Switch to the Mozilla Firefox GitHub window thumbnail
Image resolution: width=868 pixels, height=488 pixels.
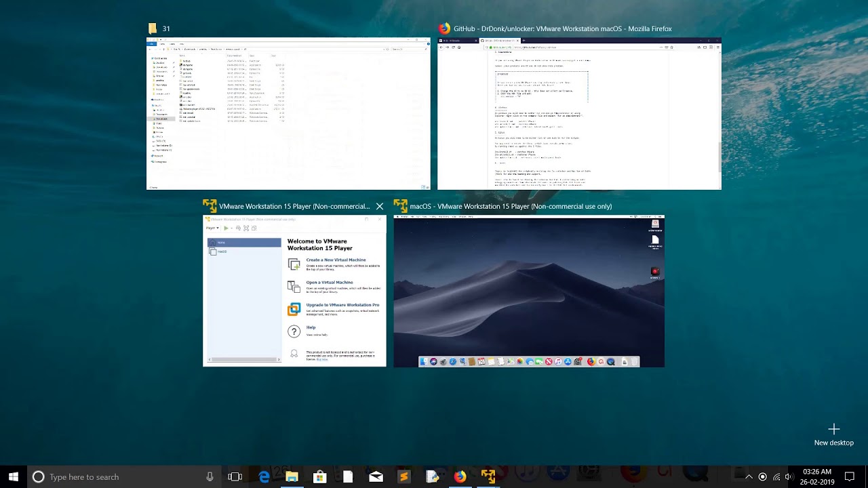[579, 113]
